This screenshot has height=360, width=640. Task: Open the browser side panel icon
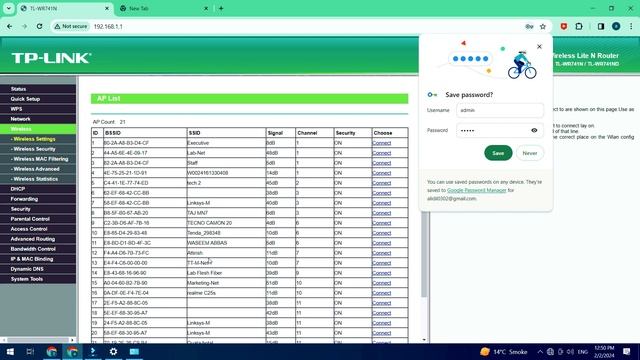pyautogui.click(x=601, y=27)
